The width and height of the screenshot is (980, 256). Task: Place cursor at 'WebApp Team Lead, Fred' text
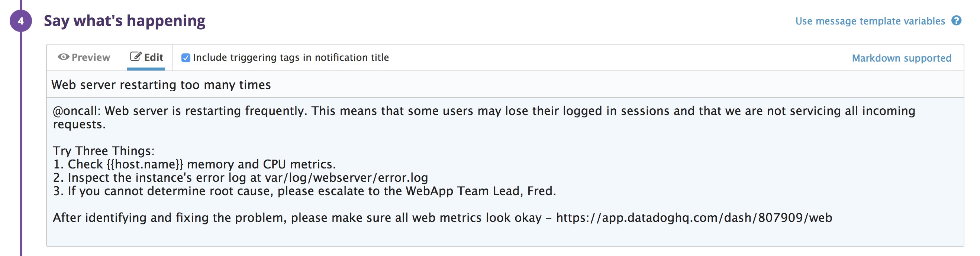pyautogui.click(x=480, y=191)
